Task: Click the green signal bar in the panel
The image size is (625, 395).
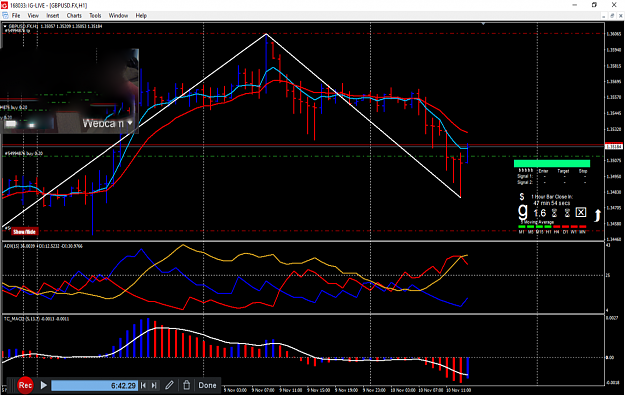Action: [552, 163]
